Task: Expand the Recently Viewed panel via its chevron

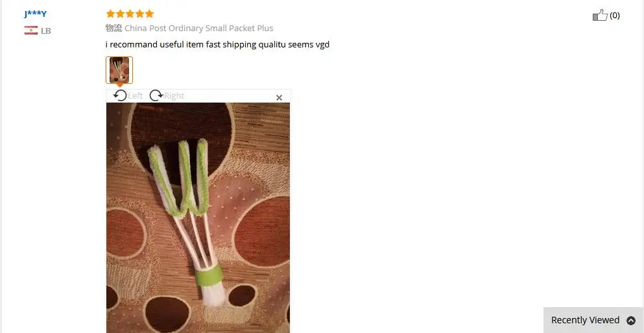Action: point(631,320)
